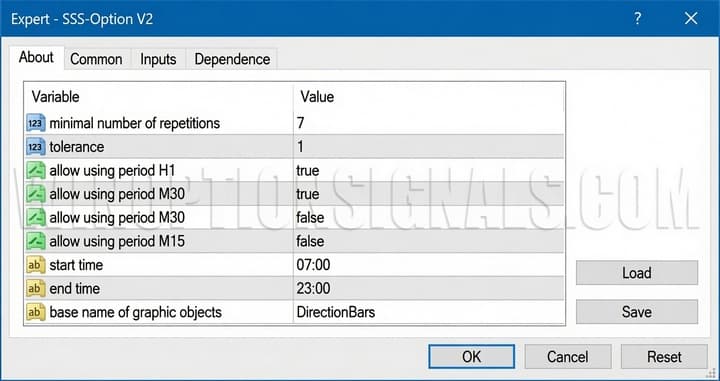This screenshot has width=720, height=381.
Task: Click string icon beside start time
Action: 36,265
